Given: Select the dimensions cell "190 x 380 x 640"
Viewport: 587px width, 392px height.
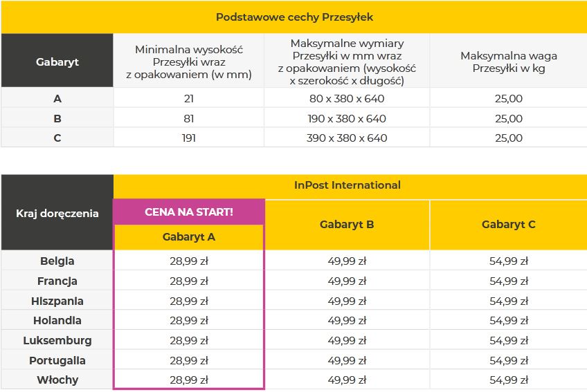Looking at the screenshot, I should (347, 118).
